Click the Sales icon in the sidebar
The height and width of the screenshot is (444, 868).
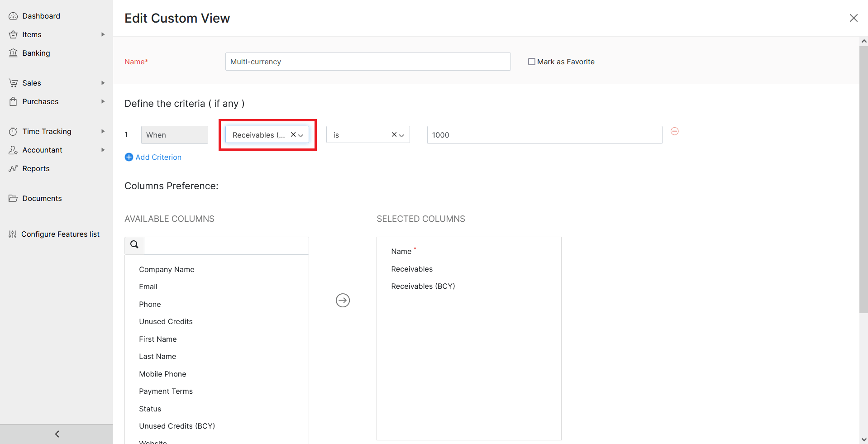(14, 83)
